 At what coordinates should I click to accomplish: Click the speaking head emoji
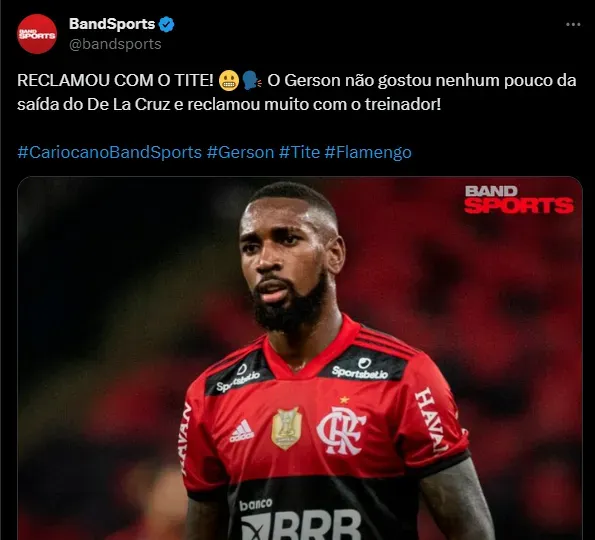pyautogui.click(x=252, y=80)
